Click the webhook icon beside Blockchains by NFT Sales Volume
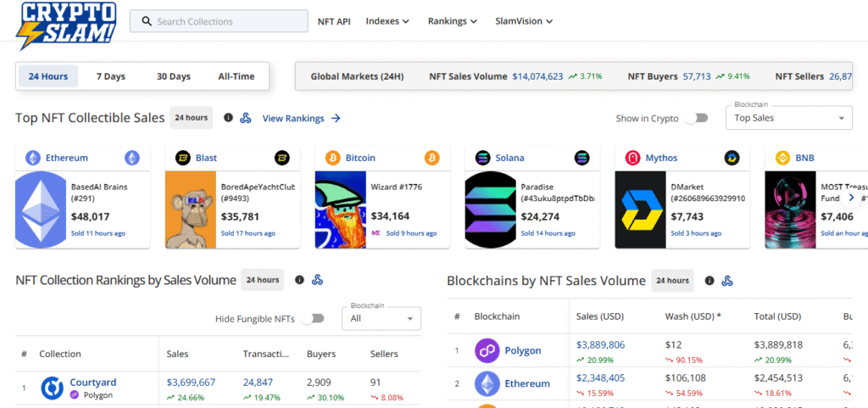This screenshot has height=408, width=868. pyautogui.click(x=727, y=280)
